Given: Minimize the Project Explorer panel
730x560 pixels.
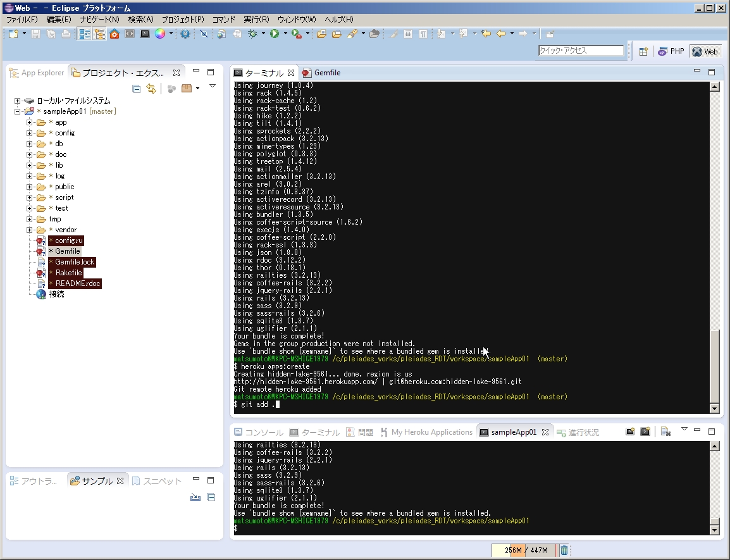Looking at the screenshot, I should tap(196, 72).
